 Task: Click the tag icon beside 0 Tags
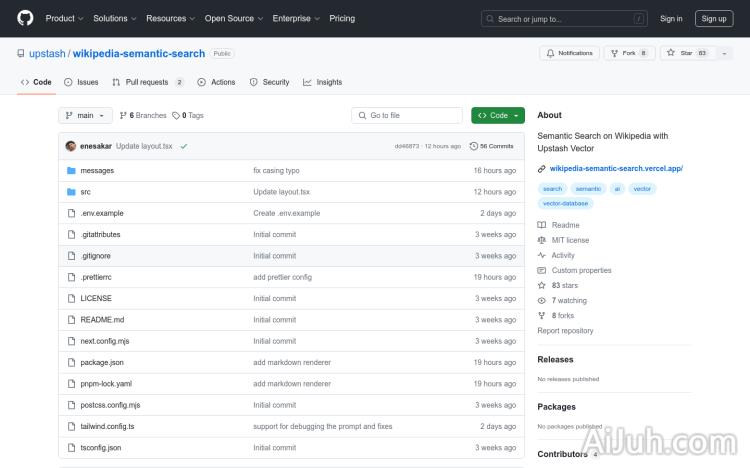[x=176, y=115]
